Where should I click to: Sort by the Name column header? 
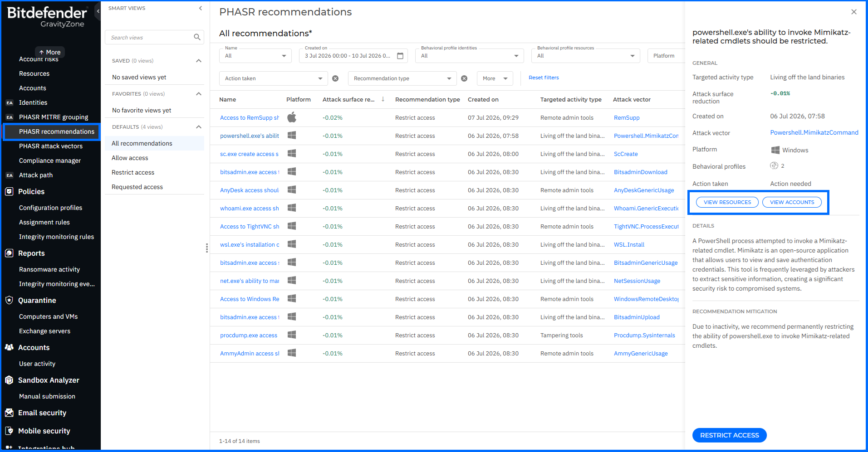coord(227,99)
